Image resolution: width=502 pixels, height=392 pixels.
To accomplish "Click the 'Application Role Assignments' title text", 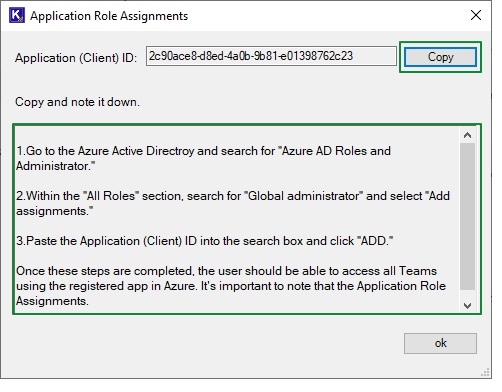I will 109,16.
